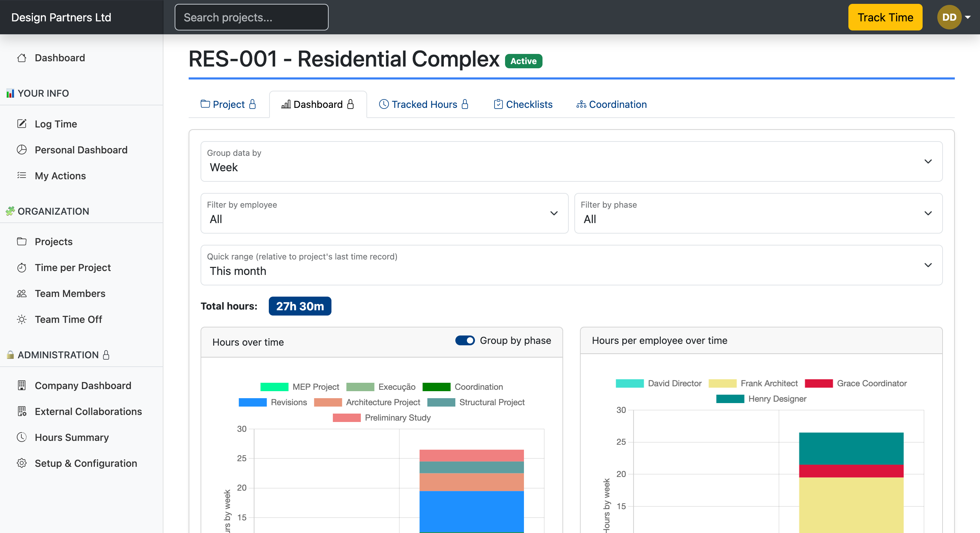Viewport: 980px width, 533px height.
Task: Open the Company Dashboard link
Action: coord(83,385)
